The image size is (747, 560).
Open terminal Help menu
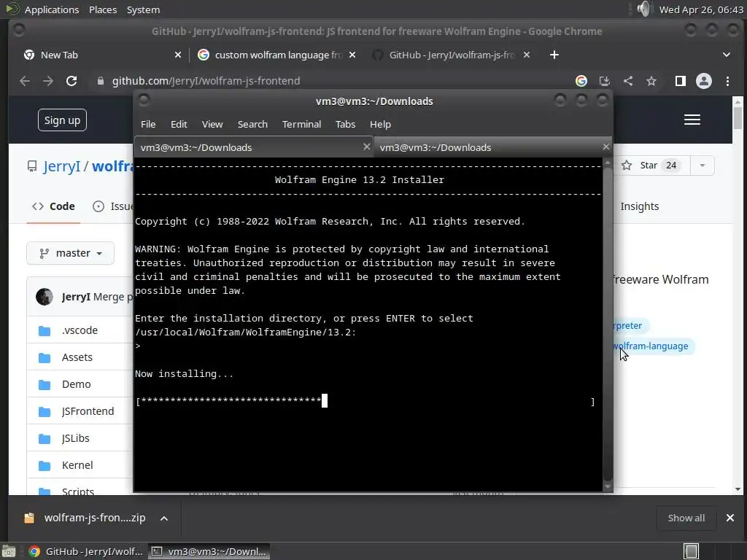(380, 124)
